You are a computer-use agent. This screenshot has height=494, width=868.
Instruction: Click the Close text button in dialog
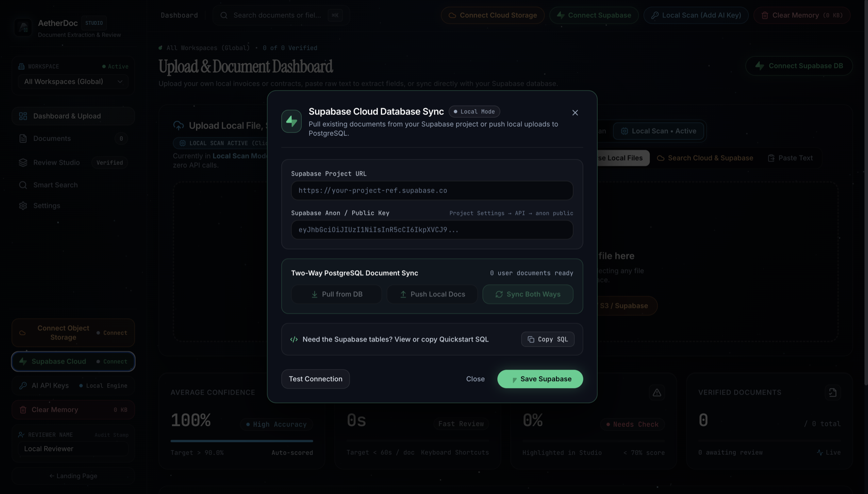[x=475, y=379]
